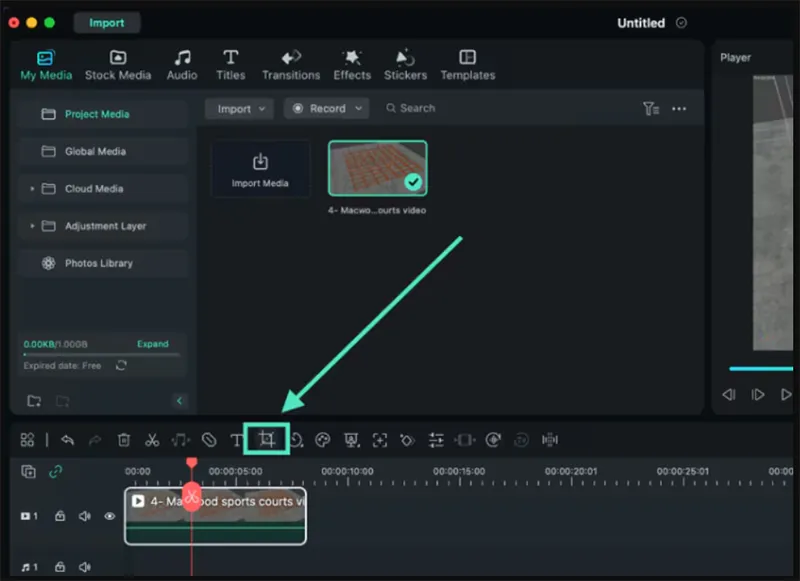Click the Expand link for storage details

(x=152, y=343)
